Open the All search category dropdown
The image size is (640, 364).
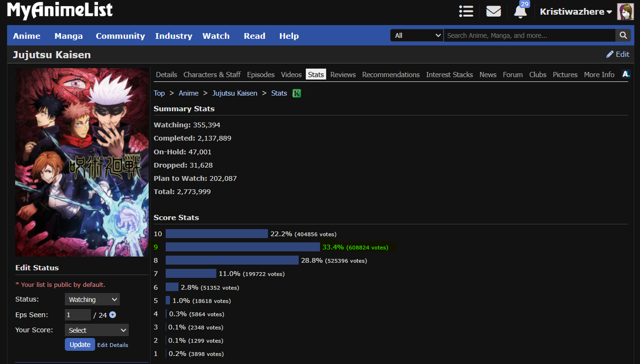pos(417,35)
